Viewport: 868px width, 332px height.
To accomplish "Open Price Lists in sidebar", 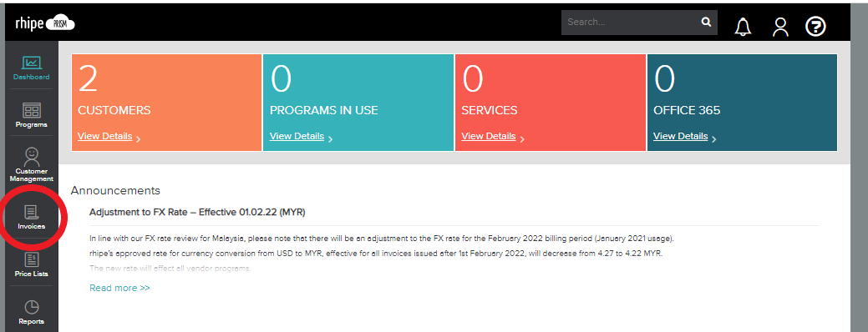I will (x=32, y=264).
